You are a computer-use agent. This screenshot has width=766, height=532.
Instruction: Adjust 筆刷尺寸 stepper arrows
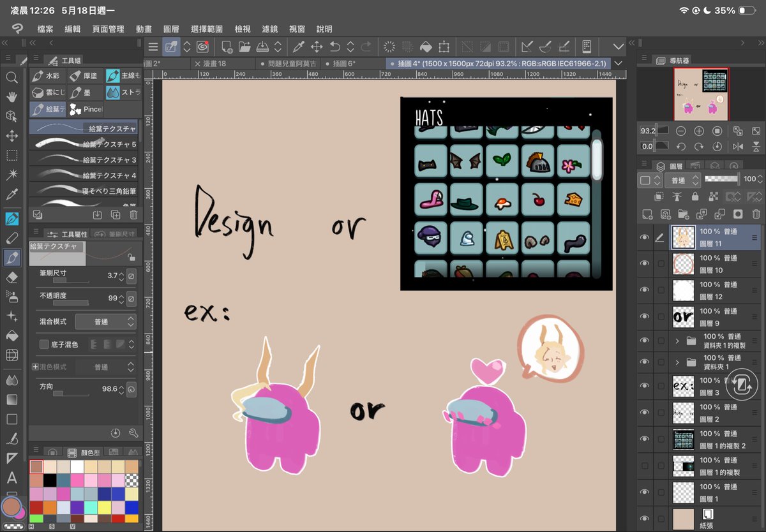coord(121,276)
